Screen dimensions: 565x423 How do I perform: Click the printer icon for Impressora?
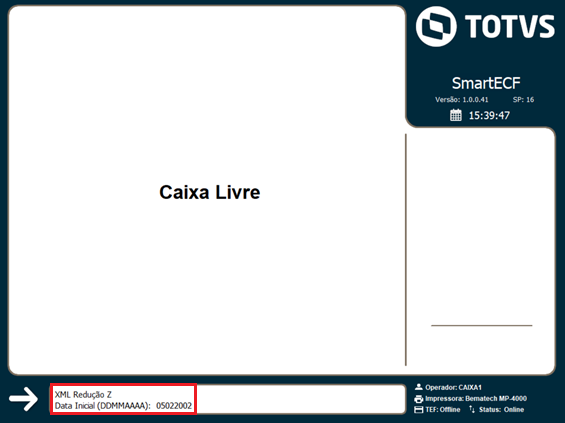418,398
